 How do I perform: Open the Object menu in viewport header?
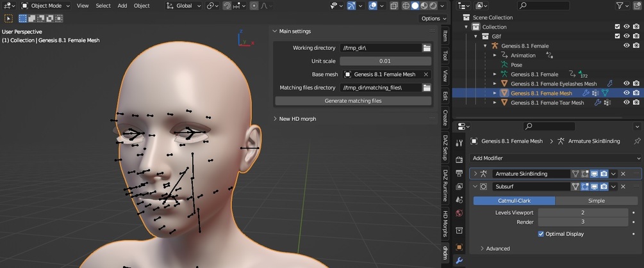click(x=142, y=6)
